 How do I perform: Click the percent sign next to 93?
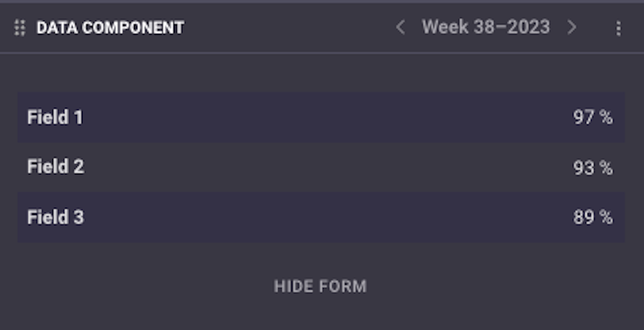click(x=606, y=168)
